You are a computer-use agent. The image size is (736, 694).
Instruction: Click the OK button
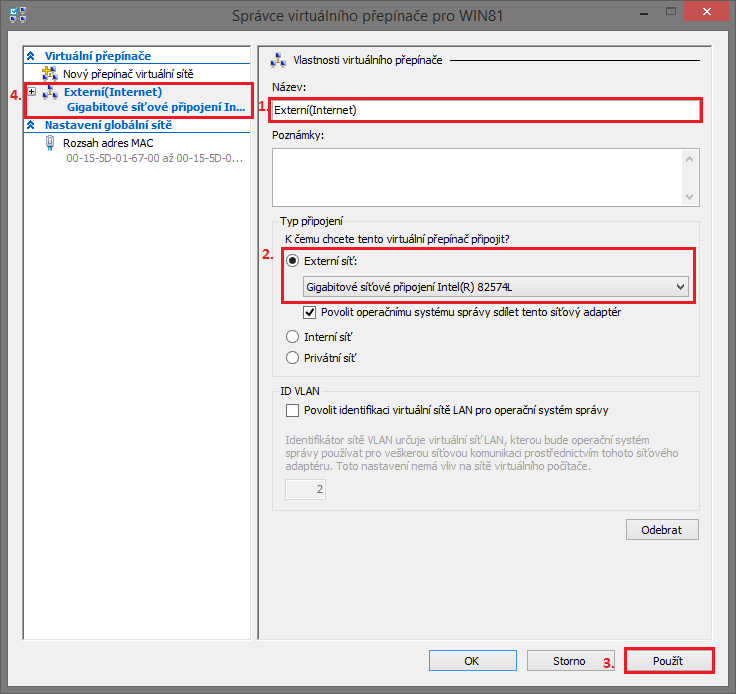click(473, 661)
